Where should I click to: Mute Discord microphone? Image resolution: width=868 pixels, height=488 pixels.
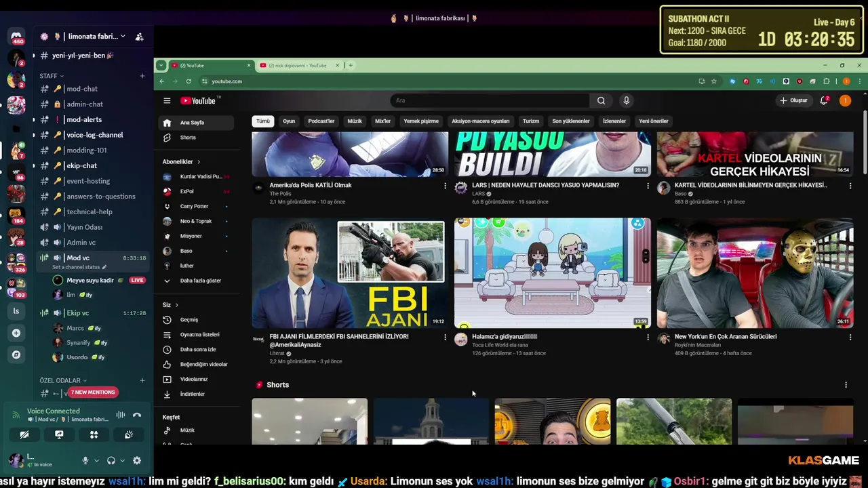[85, 460]
